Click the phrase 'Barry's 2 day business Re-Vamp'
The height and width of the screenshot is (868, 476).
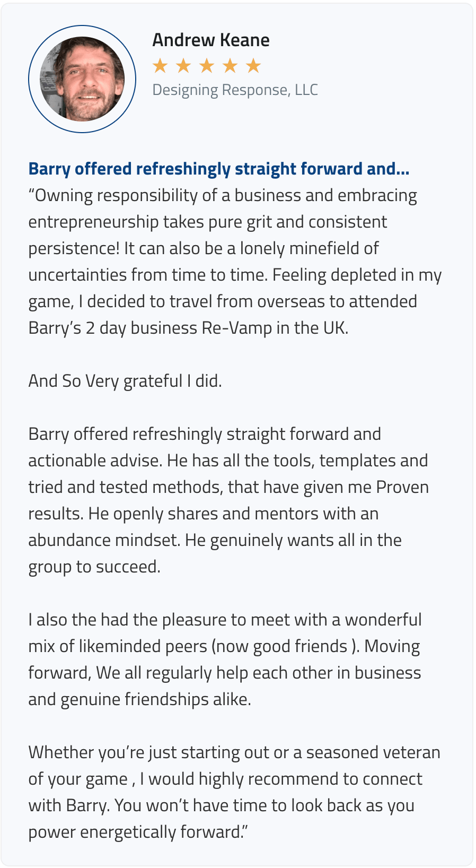(x=150, y=328)
